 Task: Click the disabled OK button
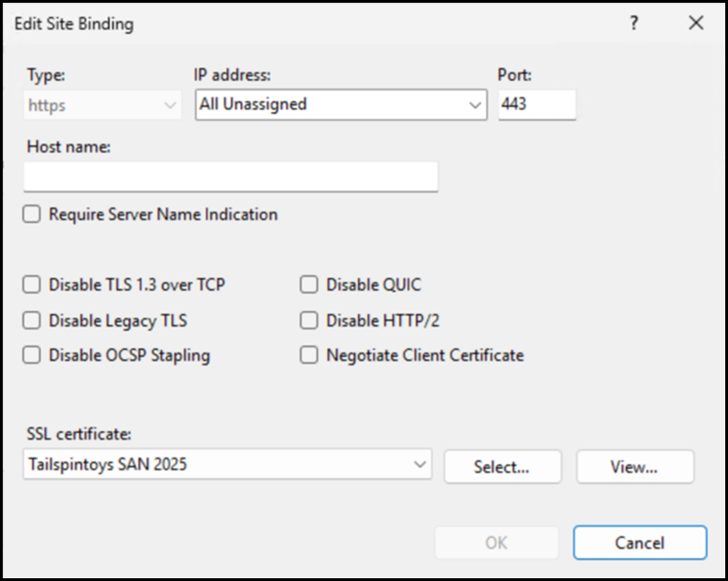[496, 542]
